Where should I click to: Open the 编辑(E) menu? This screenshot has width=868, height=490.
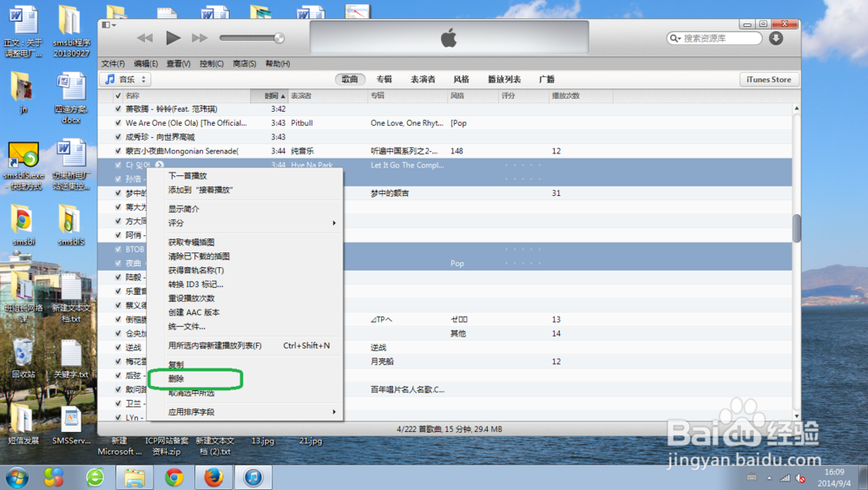[146, 63]
